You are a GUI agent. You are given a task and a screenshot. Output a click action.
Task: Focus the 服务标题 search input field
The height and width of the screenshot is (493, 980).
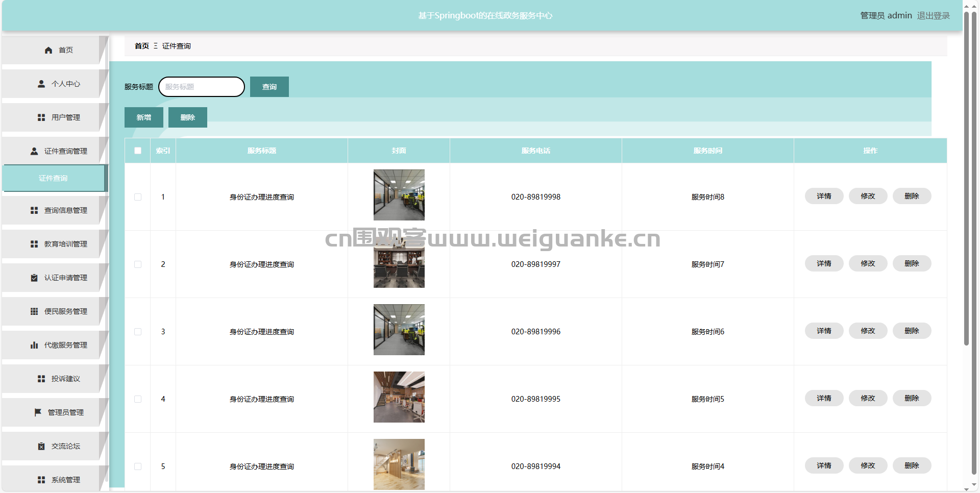202,87
